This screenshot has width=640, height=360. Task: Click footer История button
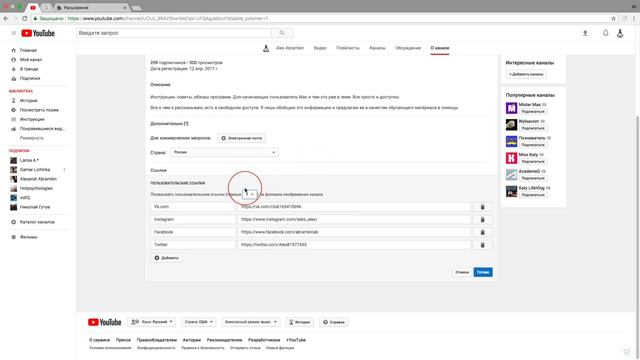pyautogui.click(x=300, y=322)
